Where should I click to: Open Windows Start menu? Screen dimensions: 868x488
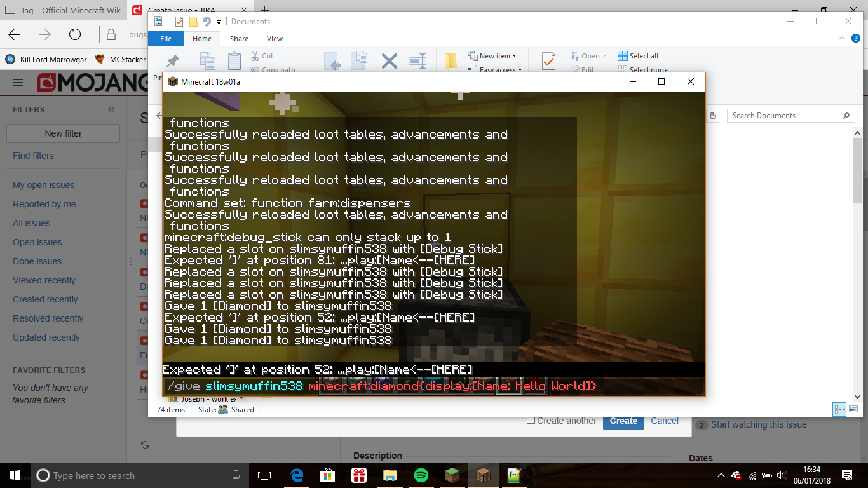[x=15, y=475]
